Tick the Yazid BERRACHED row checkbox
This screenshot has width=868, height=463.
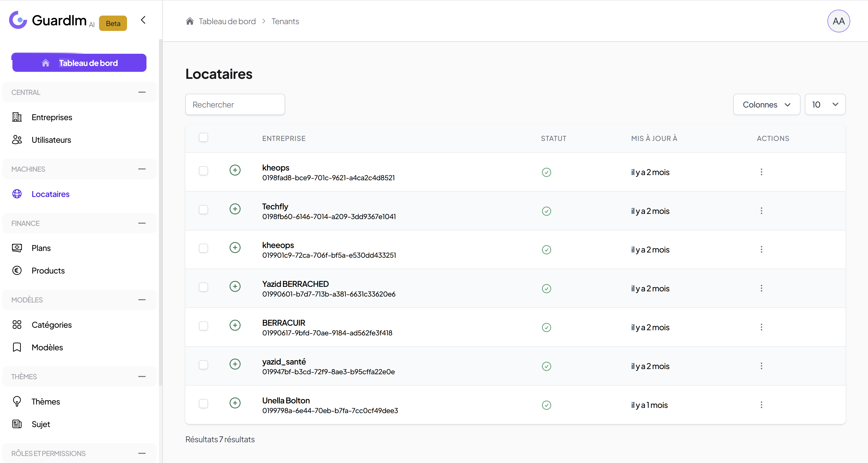pos(203,287)
